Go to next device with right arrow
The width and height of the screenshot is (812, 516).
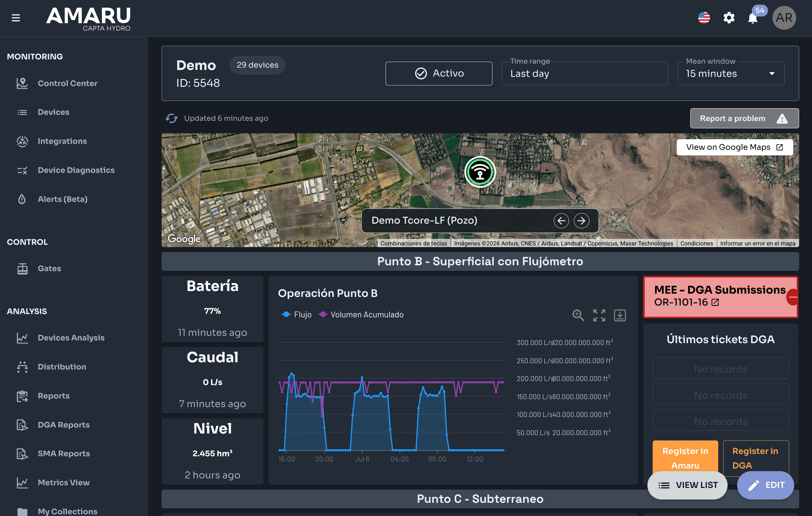(x=581, y=221)
